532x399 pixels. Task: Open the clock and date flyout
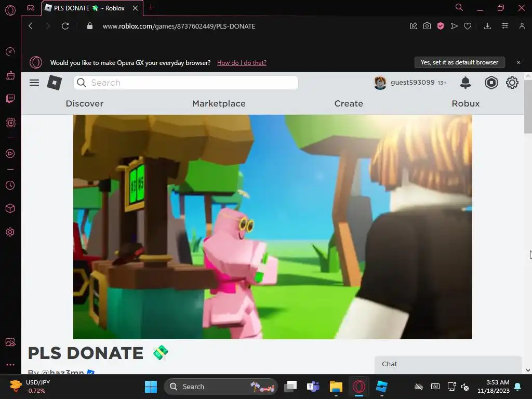[494, 387]
